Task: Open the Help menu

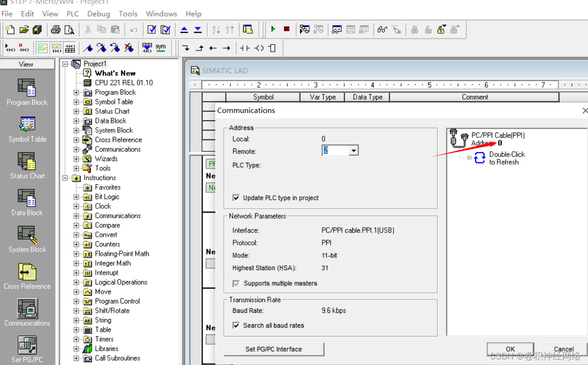Action: click(193, 14)
